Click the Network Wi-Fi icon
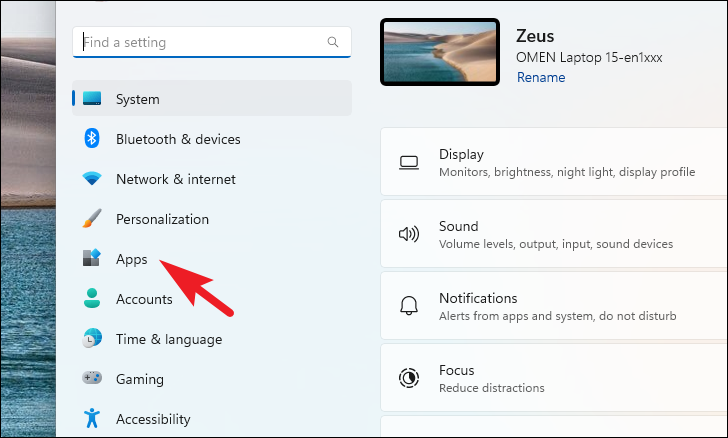Screen dimensions: 728x438 point(92,178)
